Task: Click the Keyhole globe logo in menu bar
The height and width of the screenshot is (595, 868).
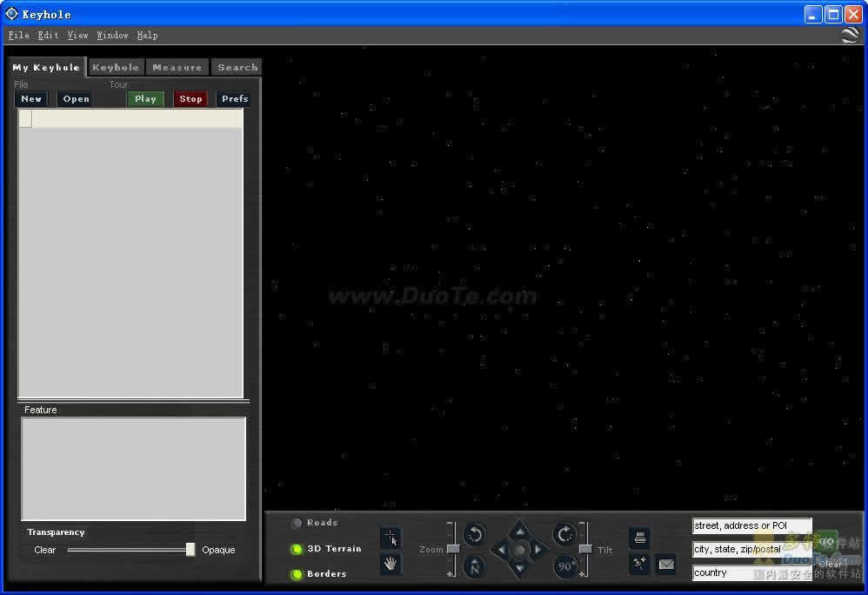Action: tap(851, 35)
